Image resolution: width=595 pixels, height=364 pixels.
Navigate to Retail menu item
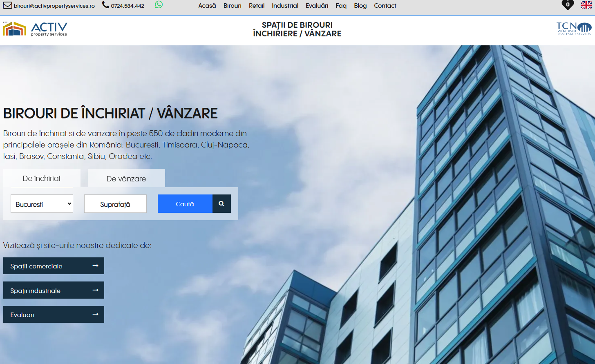(257, 6)
